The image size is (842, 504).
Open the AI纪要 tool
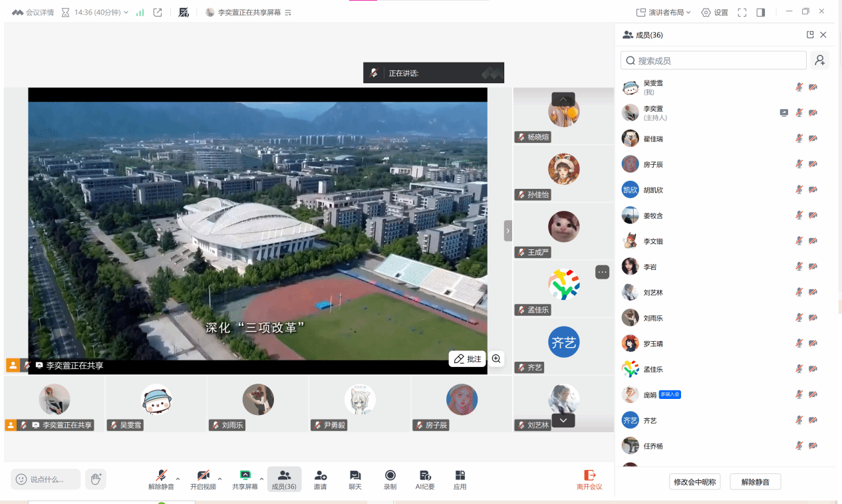[425, 479]
